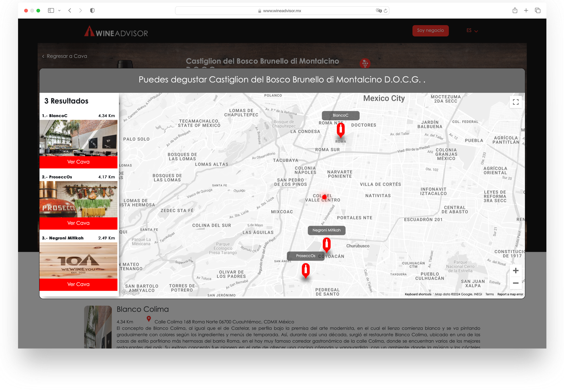Open the map Terms link
564x392 pixels.
click(x=490, y=294)
